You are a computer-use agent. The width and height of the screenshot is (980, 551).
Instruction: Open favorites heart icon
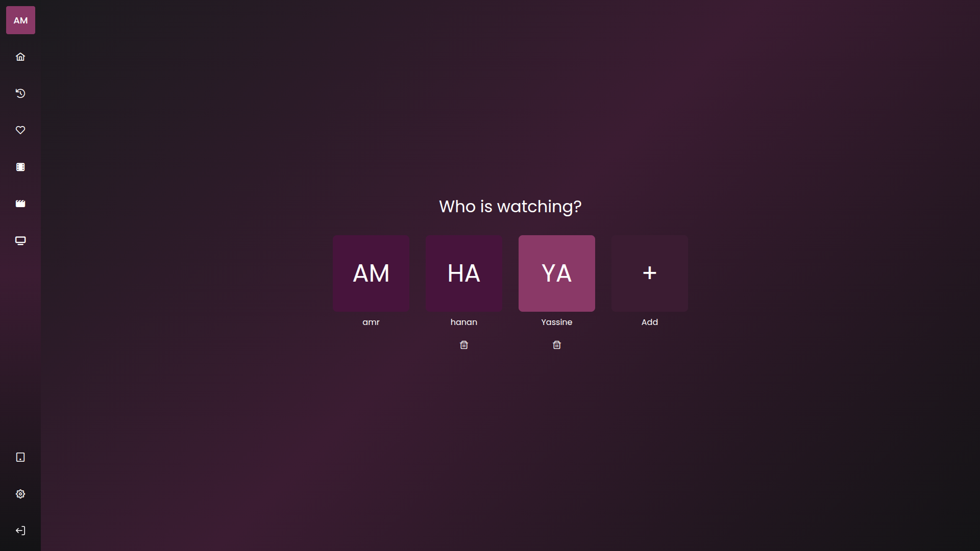[x=20, y=130]
